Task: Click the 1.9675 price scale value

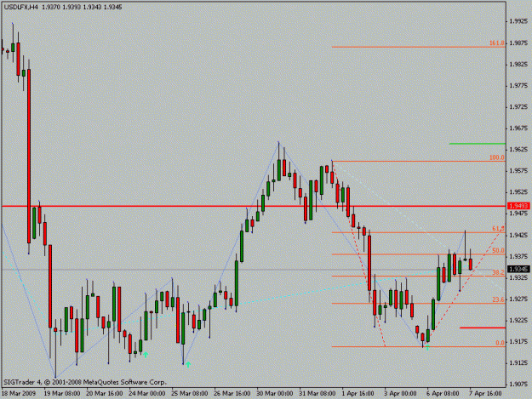Action: point(518,128)
